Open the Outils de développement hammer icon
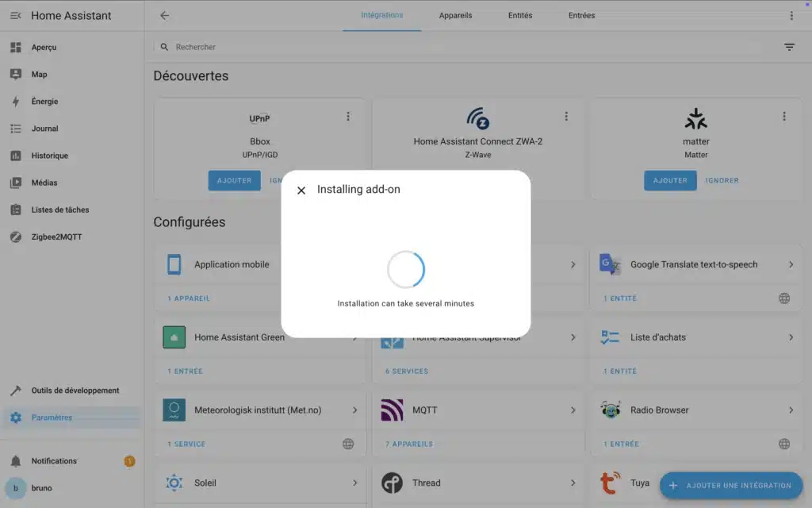 (x=16, y=391)
